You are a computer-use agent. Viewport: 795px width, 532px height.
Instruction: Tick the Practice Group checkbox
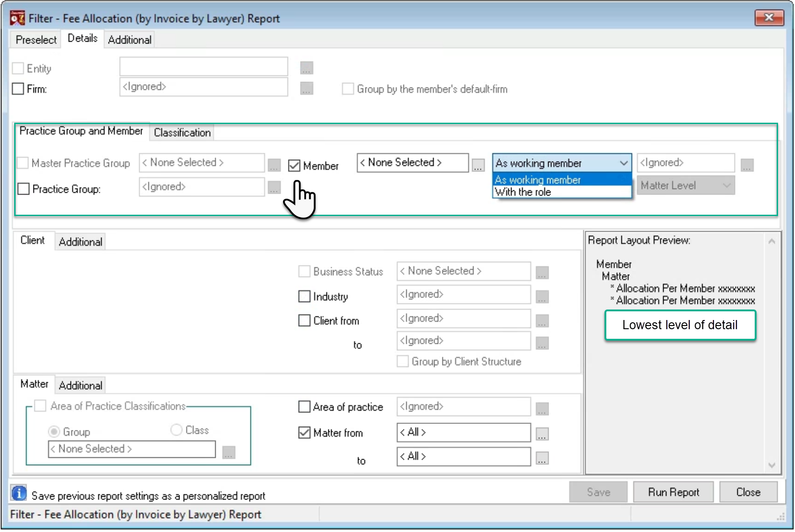23,189
